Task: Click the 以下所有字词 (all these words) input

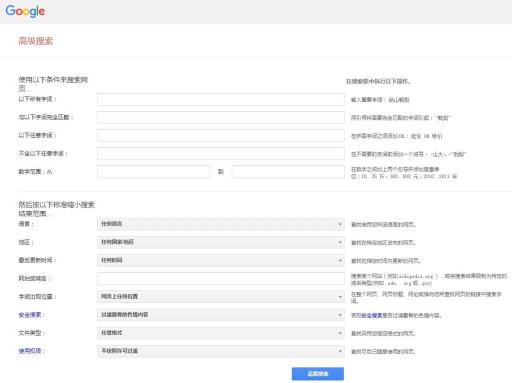Action: tap(221, 99)
